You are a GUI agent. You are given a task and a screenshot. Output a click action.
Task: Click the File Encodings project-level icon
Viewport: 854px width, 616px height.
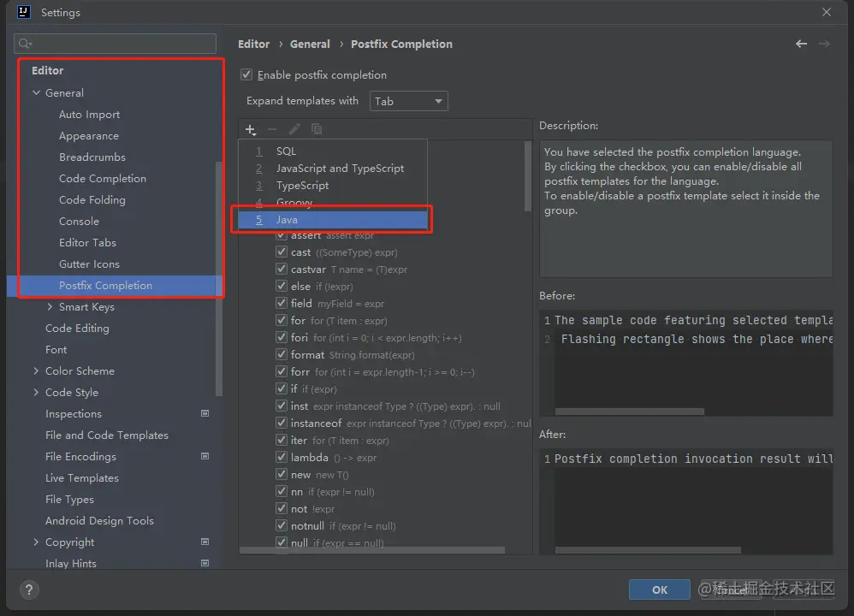pos(205,456)
